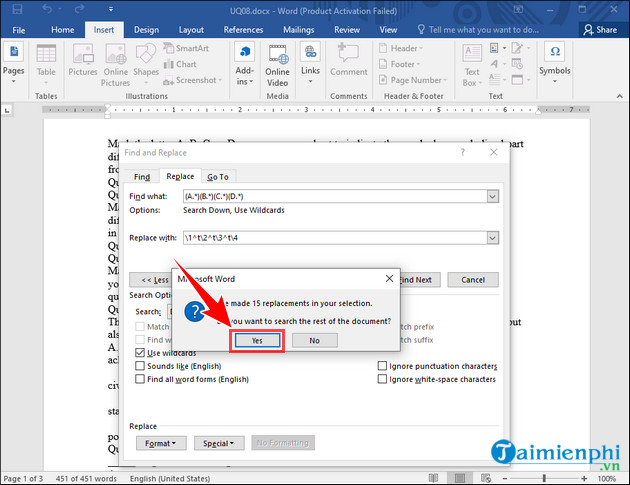This screenshot has width=630, height=485.
Task: Switch to the Home ribbon tab
Action: pos(63,30)
